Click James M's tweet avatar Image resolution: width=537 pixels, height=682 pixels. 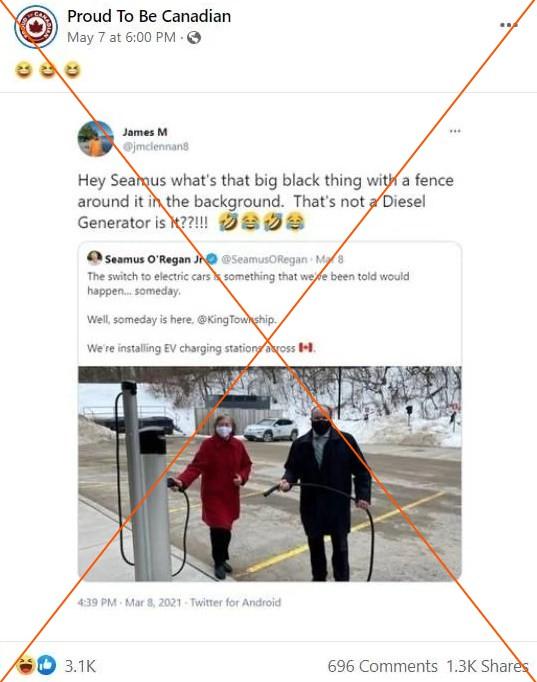pos(96,139)
